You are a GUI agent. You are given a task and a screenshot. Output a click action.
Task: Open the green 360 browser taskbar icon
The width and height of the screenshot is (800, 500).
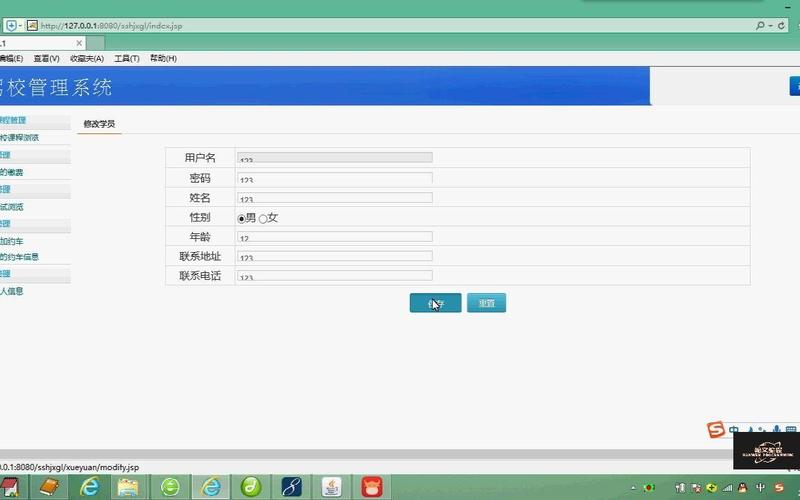tap(170, 487)
